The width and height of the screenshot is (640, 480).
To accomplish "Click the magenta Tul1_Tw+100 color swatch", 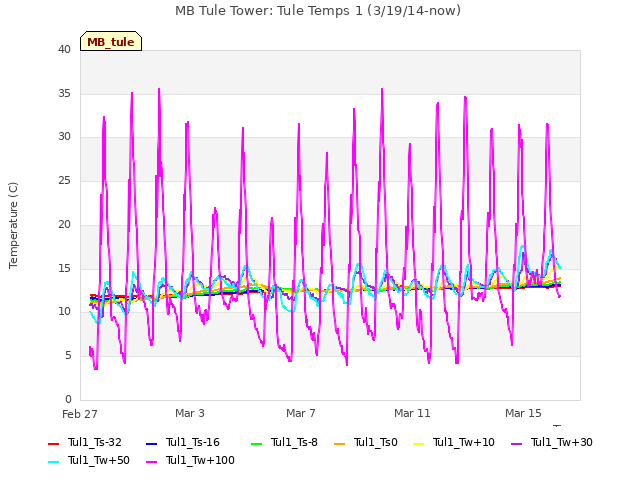I will pos(151,462).
